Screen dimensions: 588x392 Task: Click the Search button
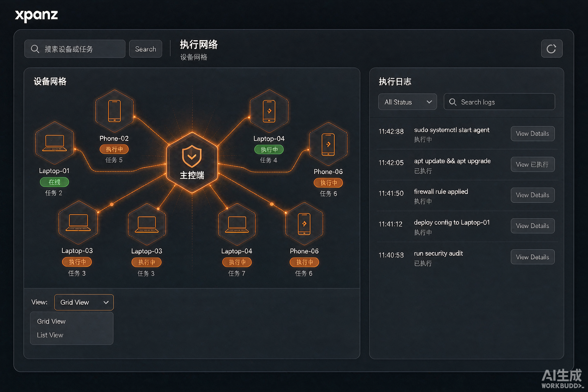pyautogui.click(x=145, y=49)
